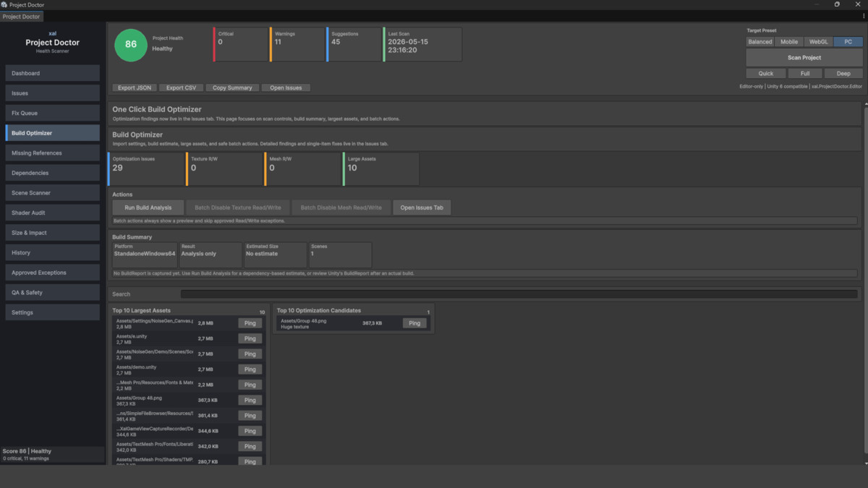Choose the Full scan mode
868x488 pixels.
point(805,73)
